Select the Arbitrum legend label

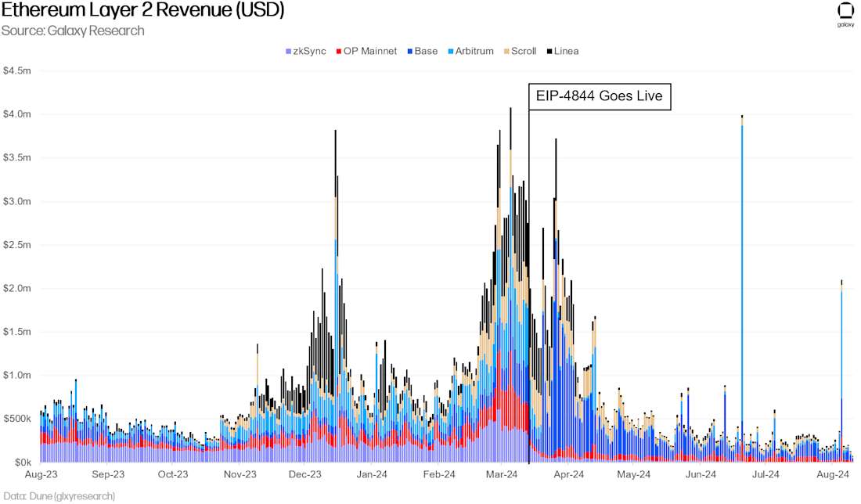(x=474, y=51)
